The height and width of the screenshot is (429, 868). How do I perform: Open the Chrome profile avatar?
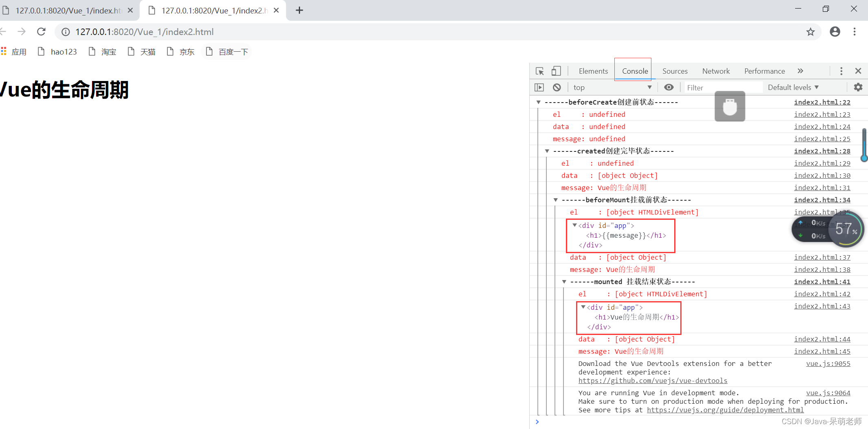835,32
